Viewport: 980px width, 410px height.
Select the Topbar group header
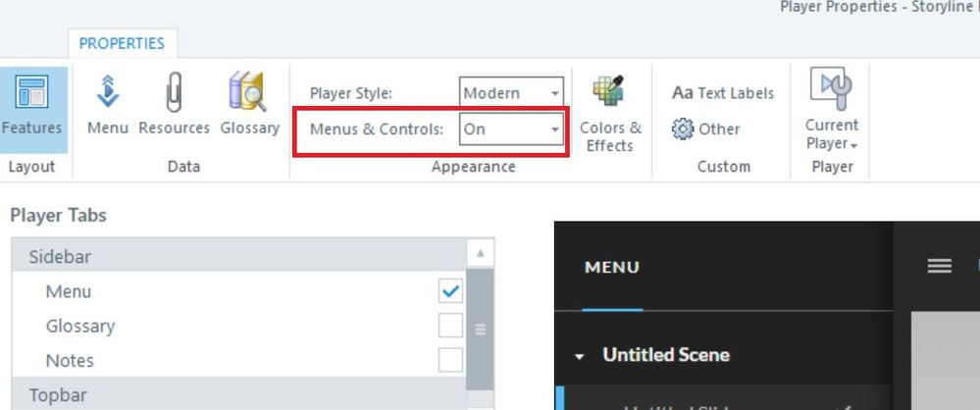(x=59, y=394)
